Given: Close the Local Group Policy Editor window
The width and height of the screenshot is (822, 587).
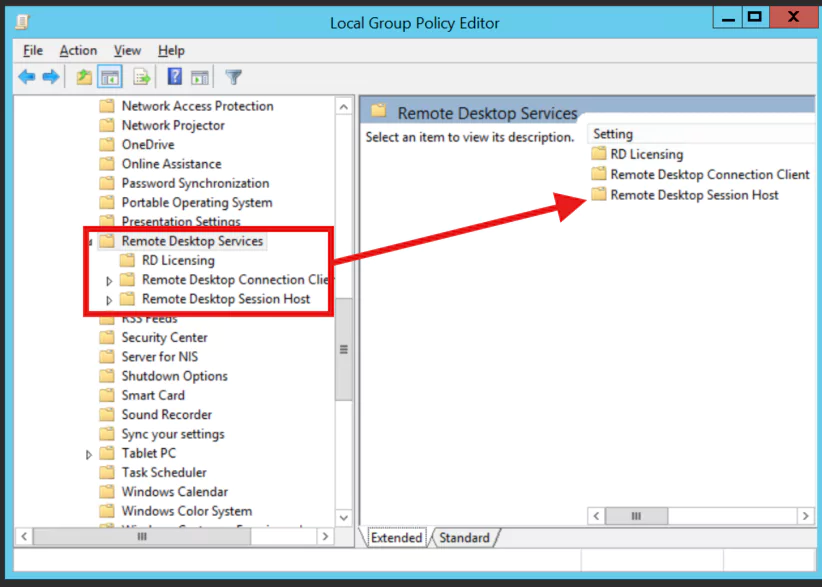Looking at the screenshot, I should tap(794, 17).
